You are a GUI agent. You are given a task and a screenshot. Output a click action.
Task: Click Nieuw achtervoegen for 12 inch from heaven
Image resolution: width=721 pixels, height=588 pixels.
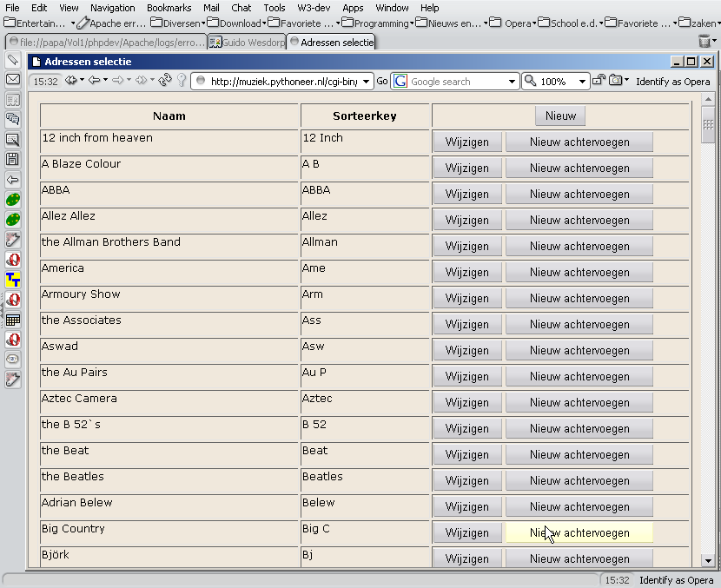[579, 142]
